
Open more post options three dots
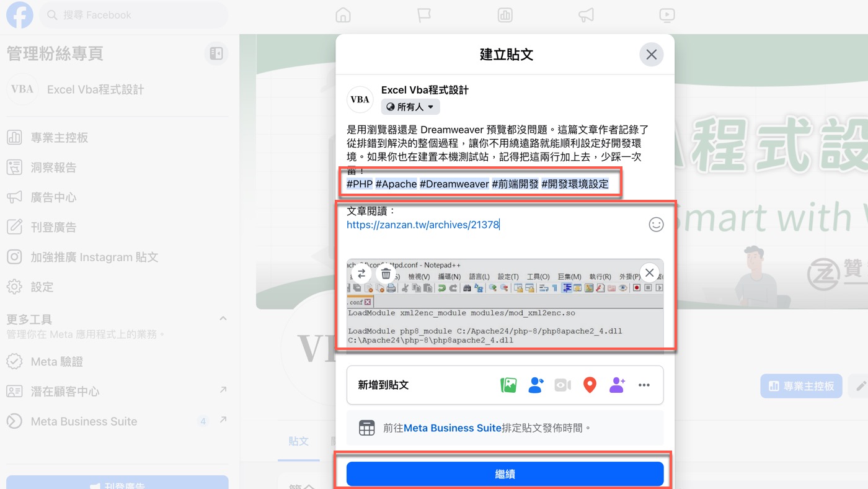point(644,385)
